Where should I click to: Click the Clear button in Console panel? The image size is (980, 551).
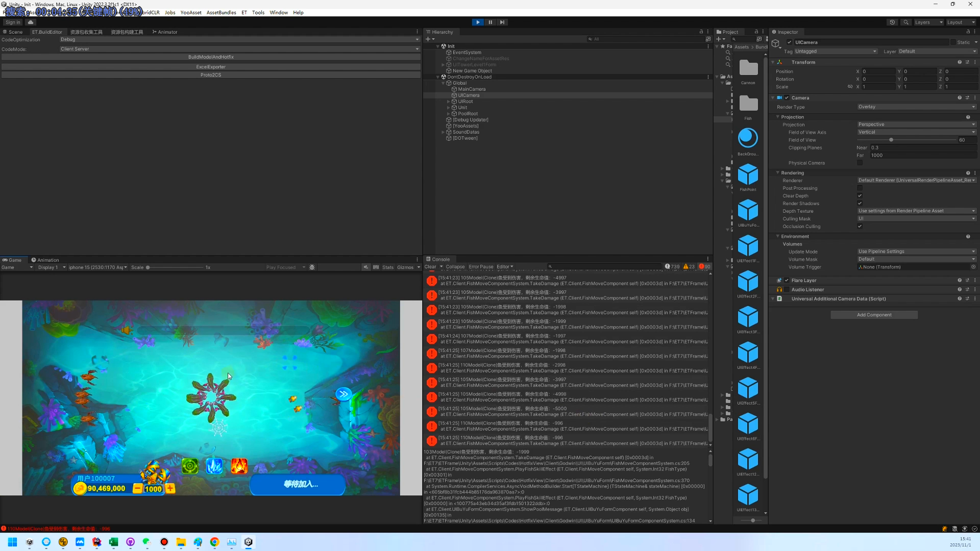coord(431,266)
